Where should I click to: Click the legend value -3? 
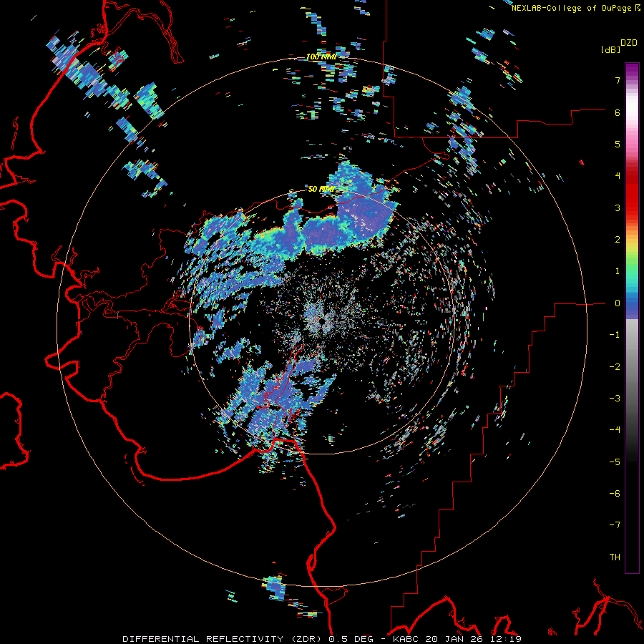click(x=615, y=399)
